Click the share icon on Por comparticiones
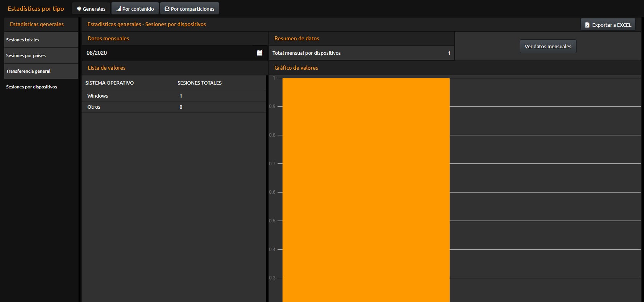This screenshot has height=302, width=644. pos(167,8)
